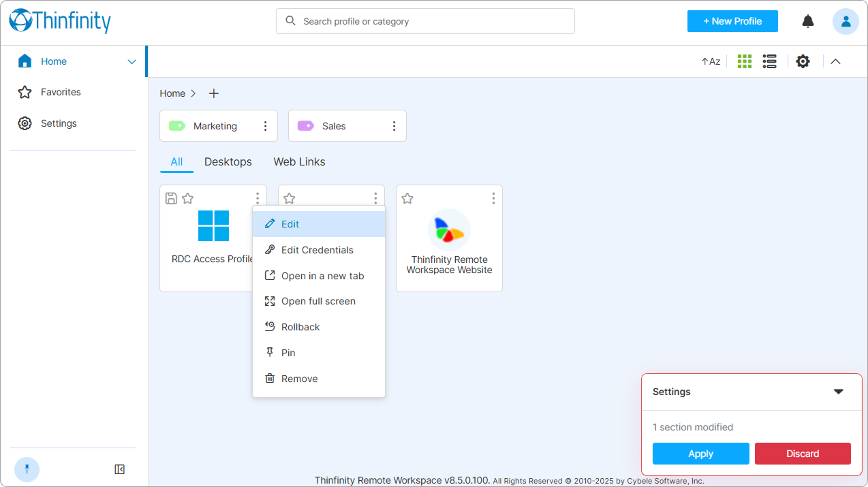Viewport: 868px width, 487px height.
Task: Sort profiles alphabetically with the Az icon
Action: click(x=711, y=61)
